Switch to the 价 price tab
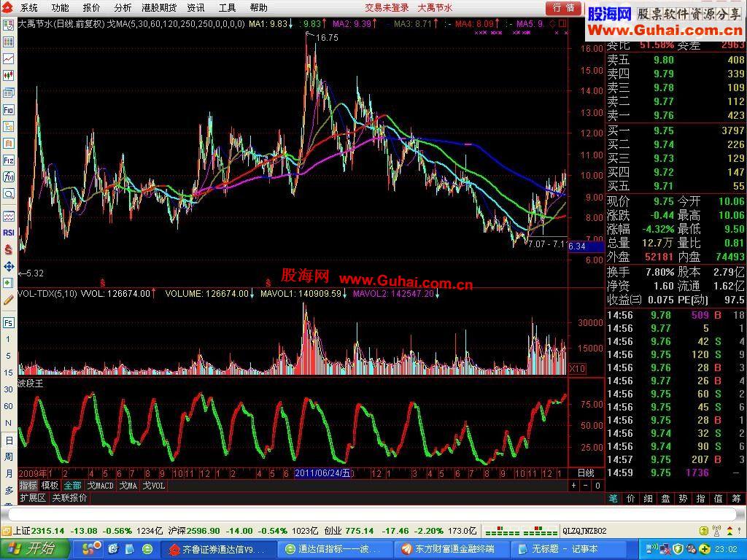Screen dimensions: 747x560 [631, 498]
